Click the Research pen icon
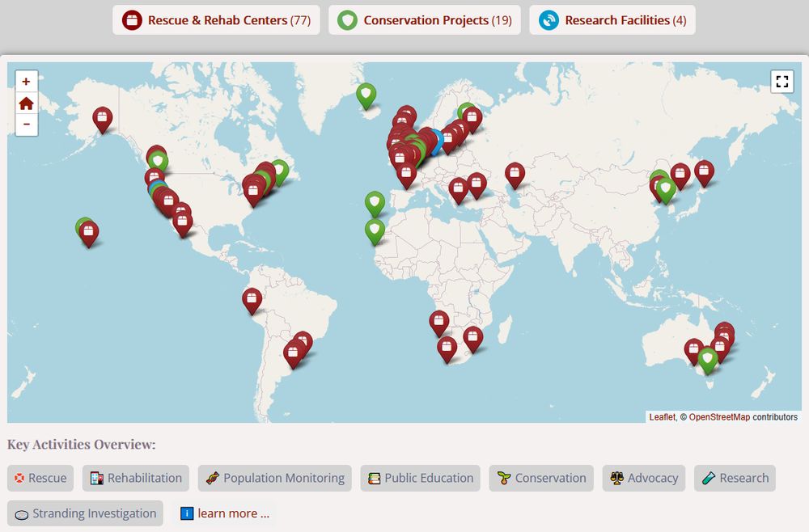 tap(709, 478)
